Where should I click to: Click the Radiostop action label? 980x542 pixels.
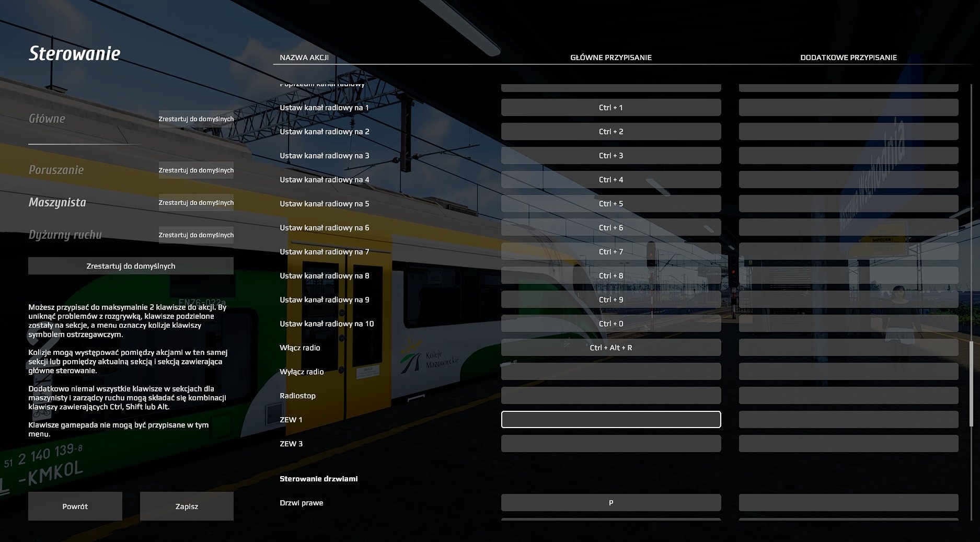click(x=297, y=396)
